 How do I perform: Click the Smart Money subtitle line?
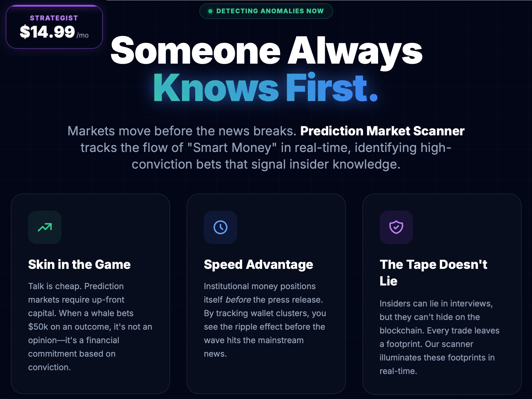pos(266,148)
